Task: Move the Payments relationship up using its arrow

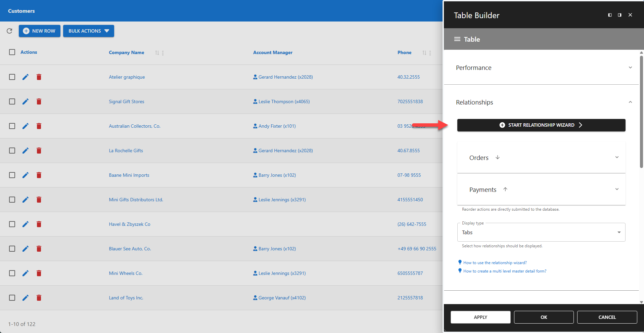Action: coord(505,189)
